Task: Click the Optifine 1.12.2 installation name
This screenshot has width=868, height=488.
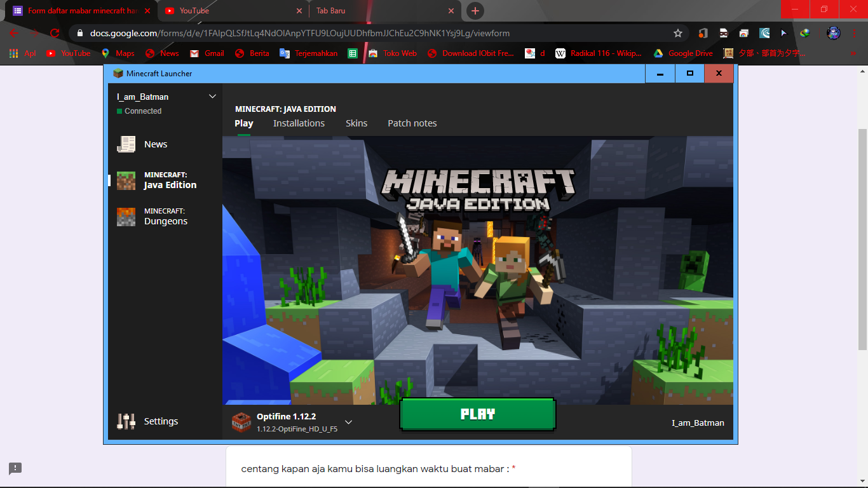Action: point(286,417)
